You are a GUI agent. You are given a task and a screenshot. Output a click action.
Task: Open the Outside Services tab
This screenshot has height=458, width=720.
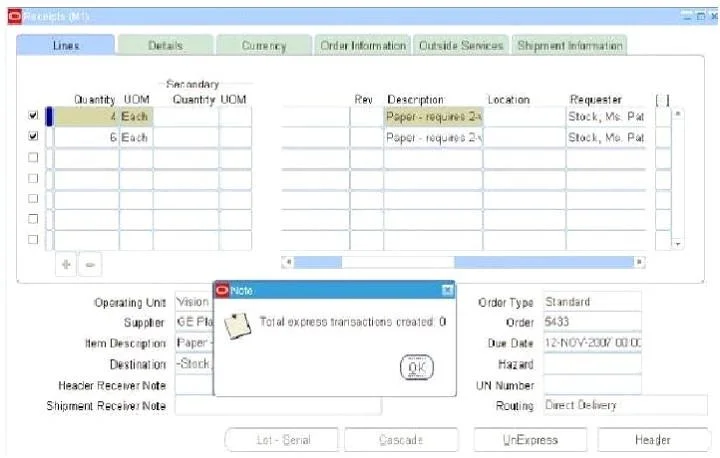tap(461, 45)
